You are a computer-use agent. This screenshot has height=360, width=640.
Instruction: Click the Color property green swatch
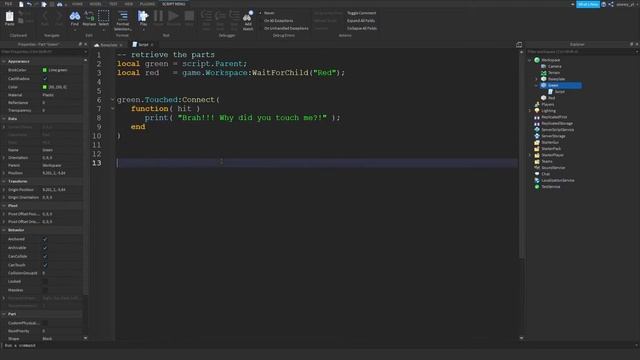click(44, 87)
